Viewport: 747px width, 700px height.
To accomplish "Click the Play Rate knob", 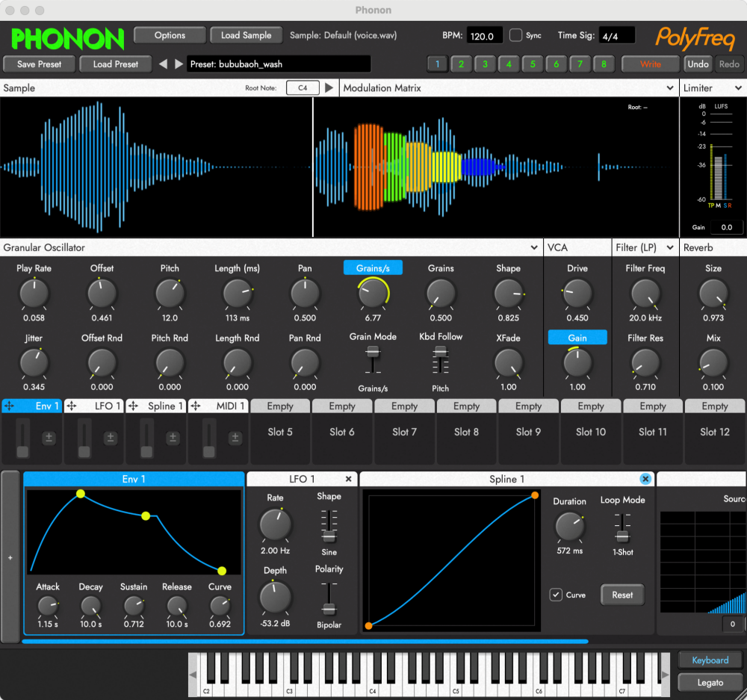I will coord(34,294).
